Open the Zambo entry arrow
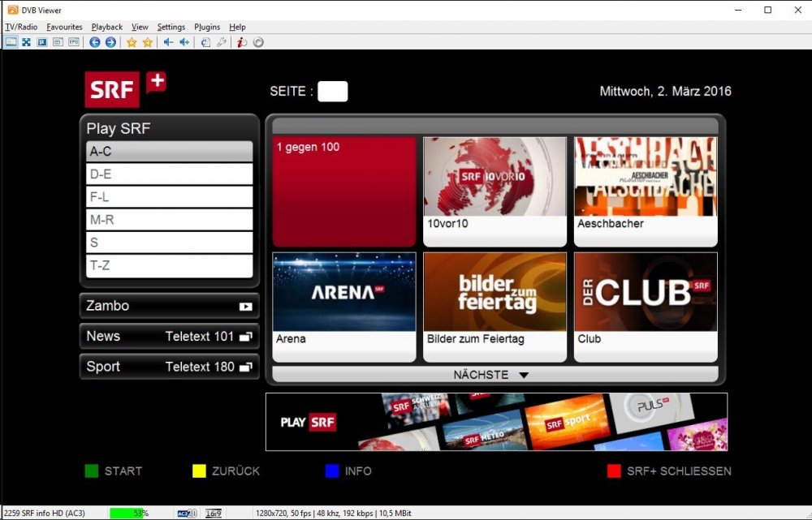Image resolution: width=812 pixels, height=520 pixels. tap(248, 306)
